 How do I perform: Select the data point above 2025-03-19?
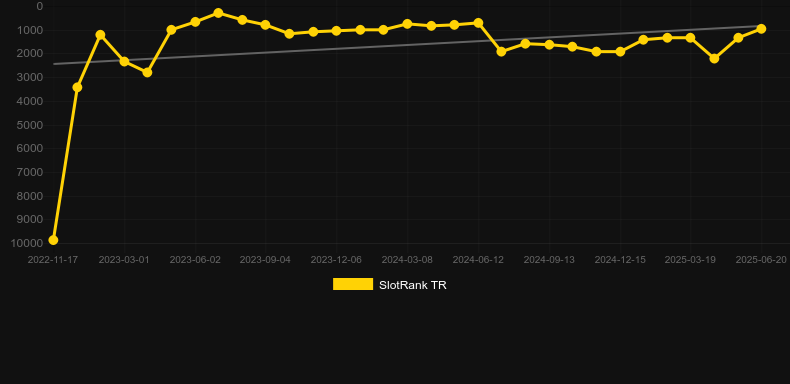[x=690, y=37]
